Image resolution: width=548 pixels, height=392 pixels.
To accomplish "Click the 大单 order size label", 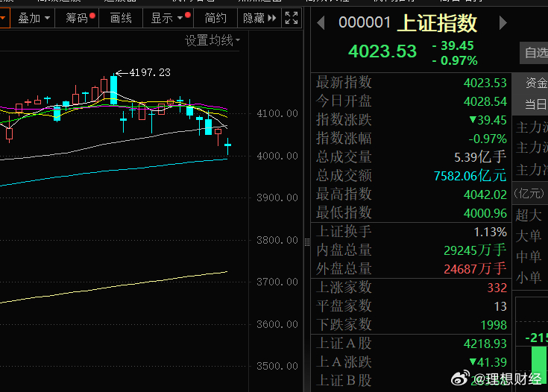I will pos(529,235).
